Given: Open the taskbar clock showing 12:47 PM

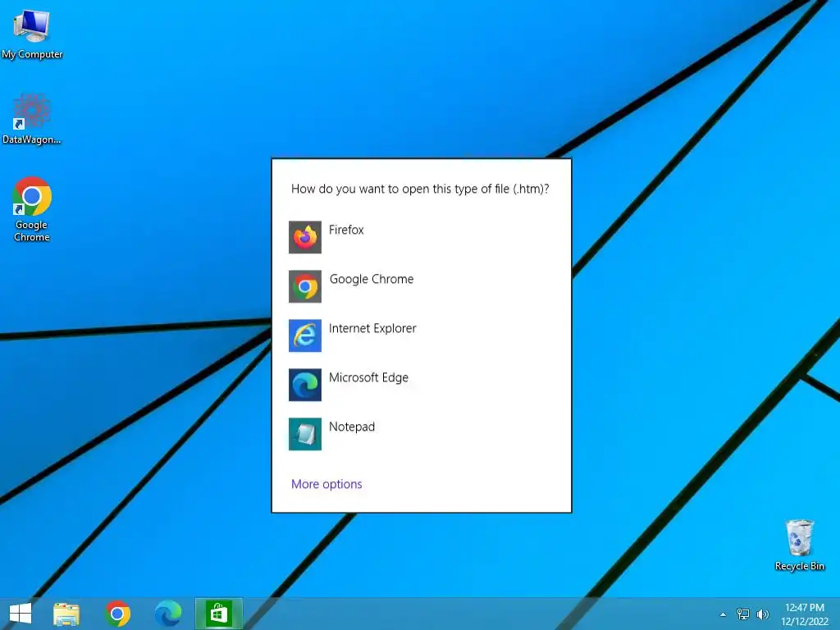Looking at the screenshot, I should [804, 614].
